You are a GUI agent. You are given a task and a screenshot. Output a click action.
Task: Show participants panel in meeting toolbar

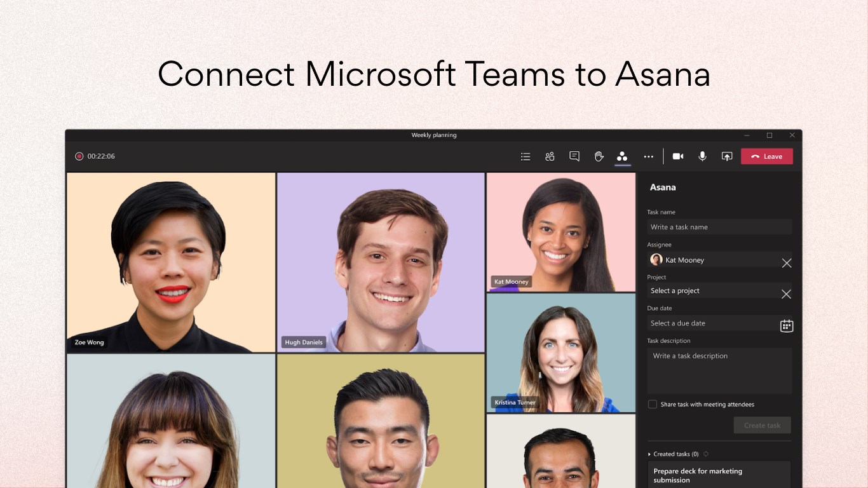550,156
